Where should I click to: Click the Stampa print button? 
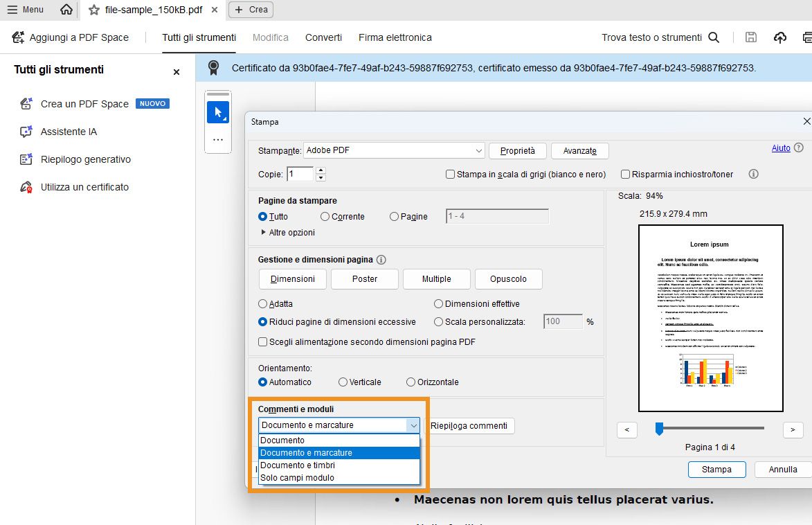(716, 470)
